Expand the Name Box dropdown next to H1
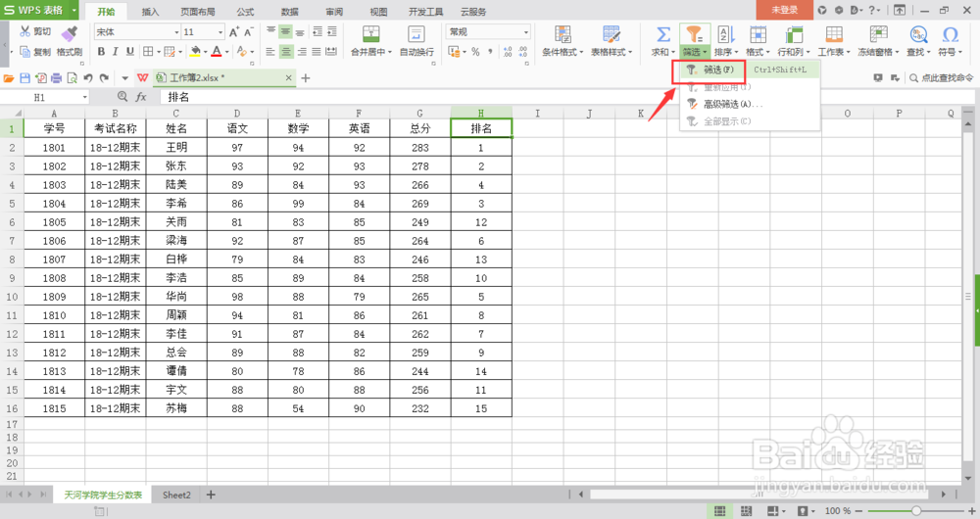This screenshot has height=519, width=980. pyautogui.click(x=84, y=97)
